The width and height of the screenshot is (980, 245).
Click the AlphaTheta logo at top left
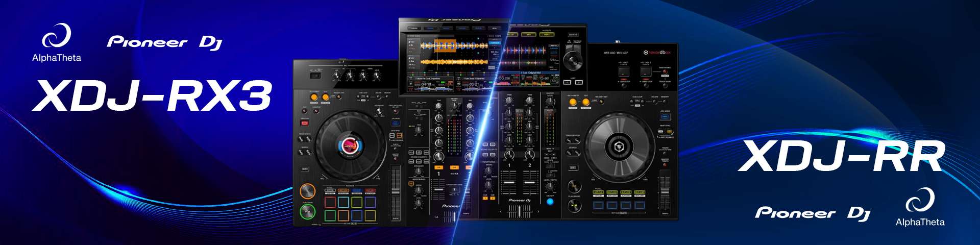click(56, 43)
